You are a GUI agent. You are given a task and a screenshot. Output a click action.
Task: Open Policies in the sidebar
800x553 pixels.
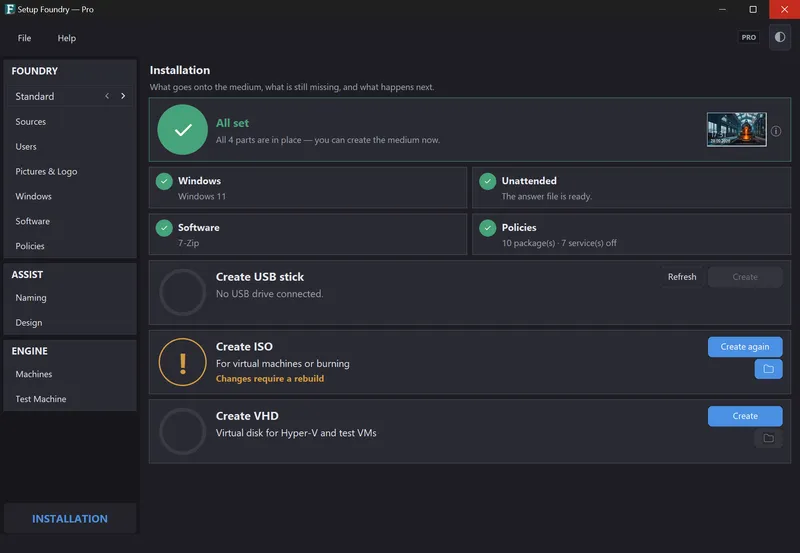click(x=70, y=246)
